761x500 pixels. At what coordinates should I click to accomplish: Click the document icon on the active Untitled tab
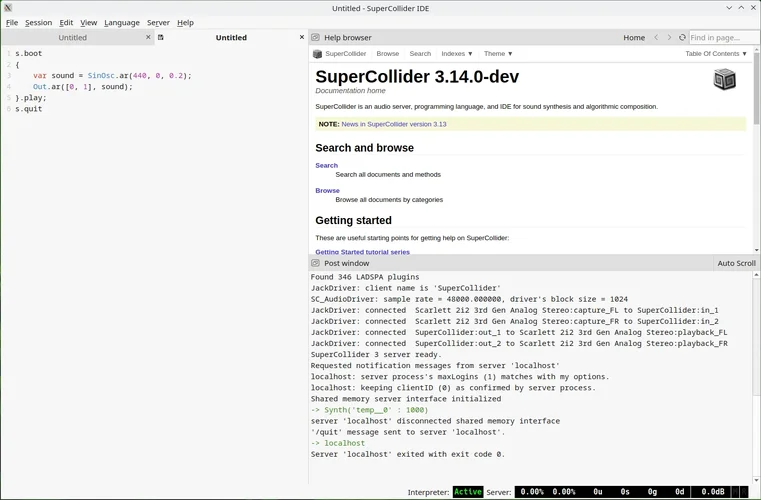coord(161,37)
